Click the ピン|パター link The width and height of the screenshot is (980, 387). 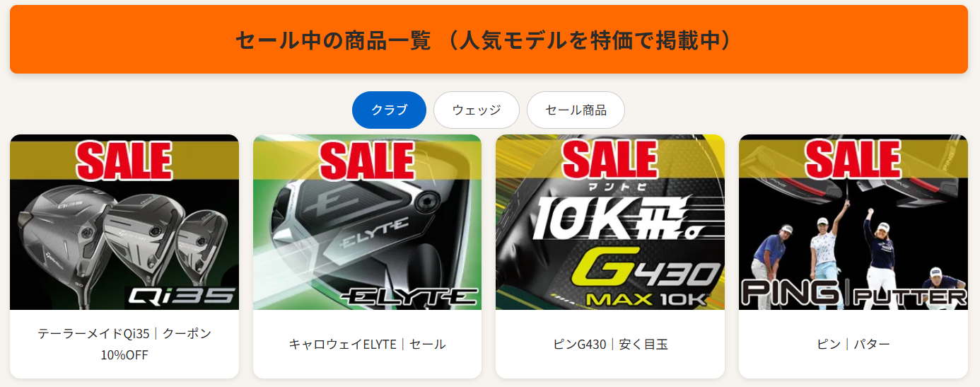coord(853,345)
